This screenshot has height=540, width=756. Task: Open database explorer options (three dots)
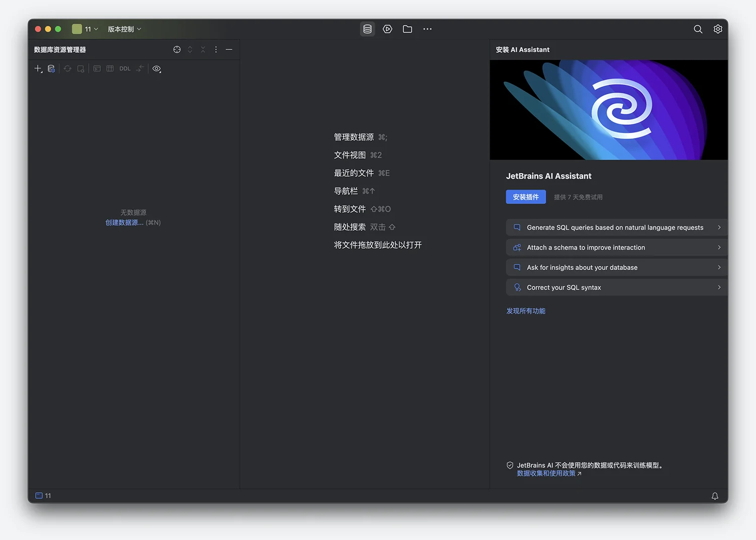(216, 49)
